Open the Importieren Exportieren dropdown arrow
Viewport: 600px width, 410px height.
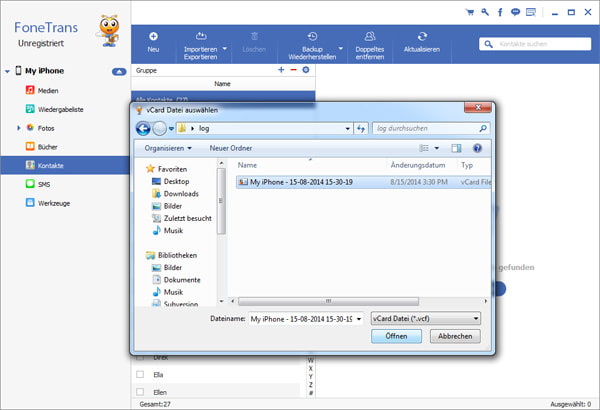pos(225,49)
